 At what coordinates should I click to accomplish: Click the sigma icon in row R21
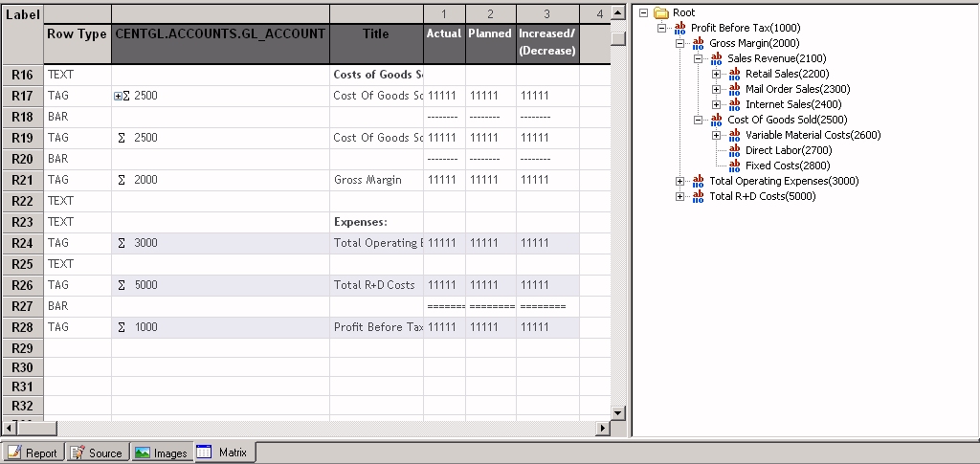click(122, 180)
